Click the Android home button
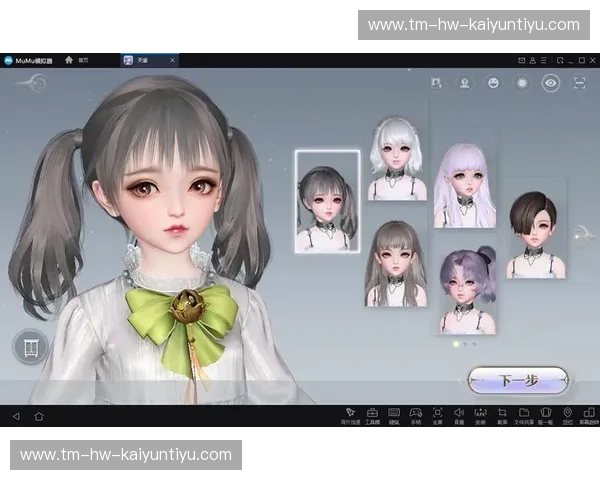The image size is (600, 480). 39,416
